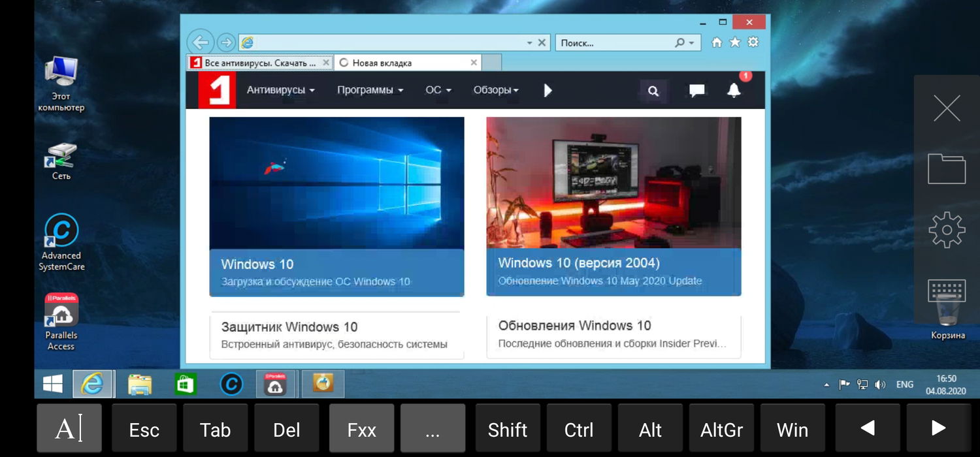Image resolution: width=980 pixels, height=457 pixels.
Task: Open remote settings gear in side panel
Action: (x=947, y=229)
